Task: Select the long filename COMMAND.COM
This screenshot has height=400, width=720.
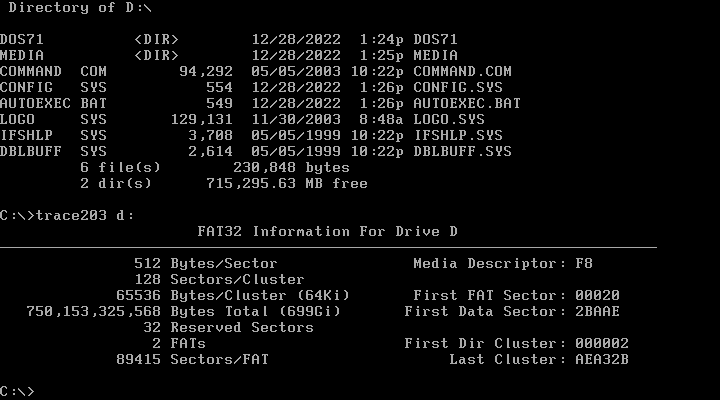Action: pyautogui.click(x=462, y=71)
